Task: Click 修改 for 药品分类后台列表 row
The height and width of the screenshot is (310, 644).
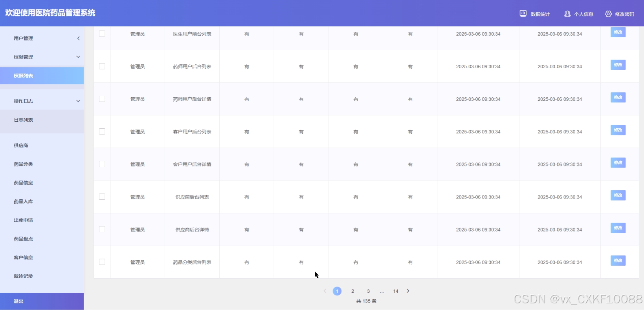Action: click(x=618, y=261)
